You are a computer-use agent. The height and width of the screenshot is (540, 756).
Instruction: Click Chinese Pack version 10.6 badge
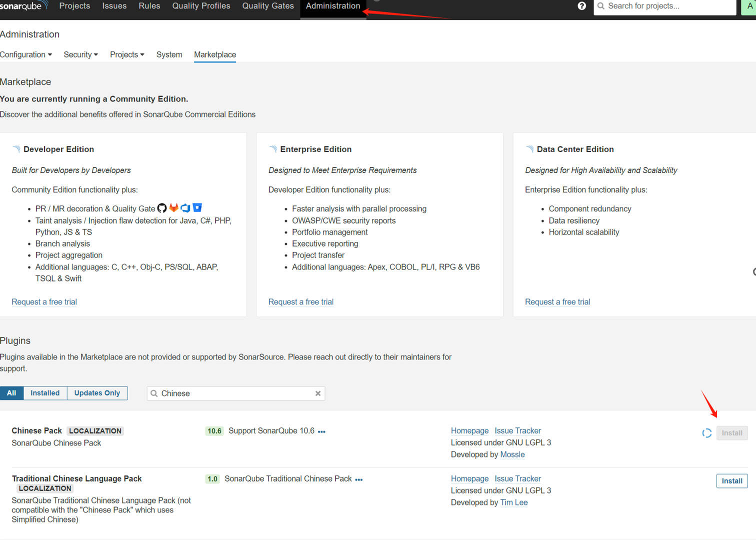[214, 431]
